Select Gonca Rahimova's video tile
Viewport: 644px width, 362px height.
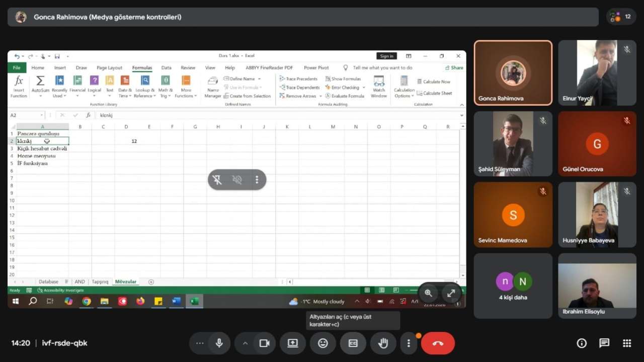[513, 73]
